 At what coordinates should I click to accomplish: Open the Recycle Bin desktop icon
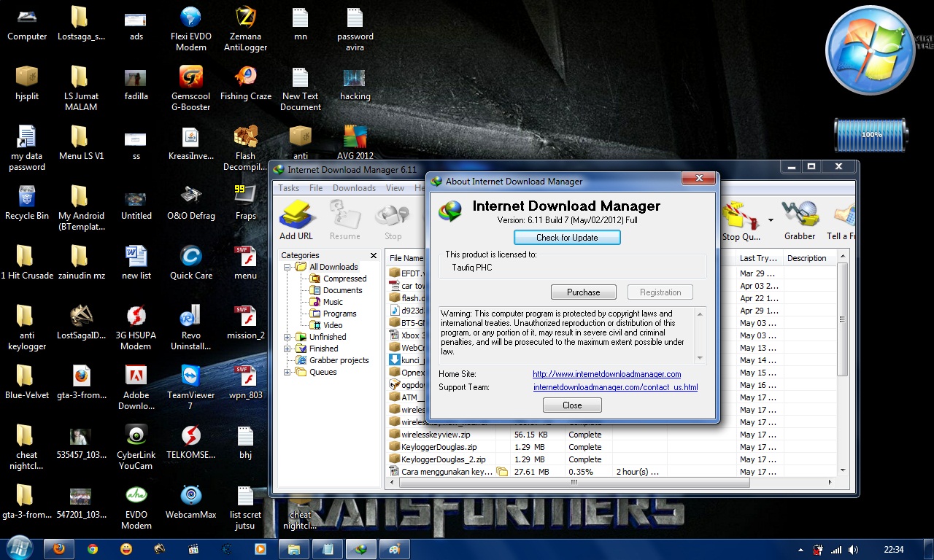[x=27, y=203]
